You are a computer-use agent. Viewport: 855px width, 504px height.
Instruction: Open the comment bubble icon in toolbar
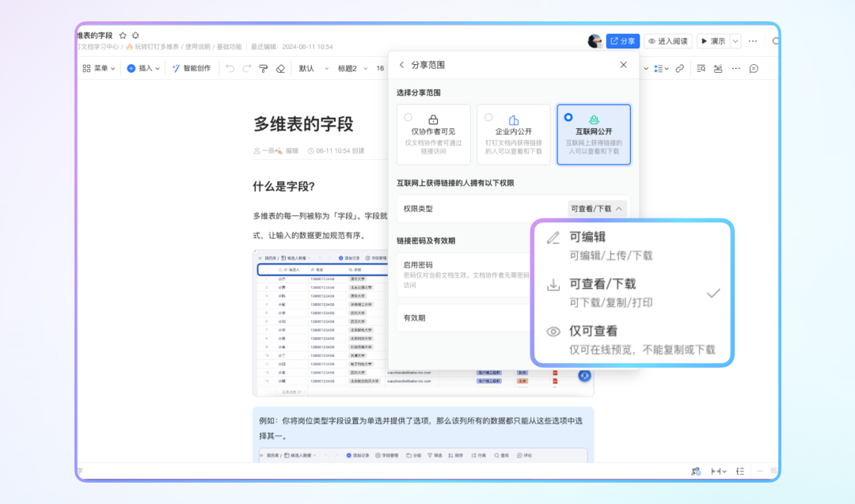(x=754, y=69)
